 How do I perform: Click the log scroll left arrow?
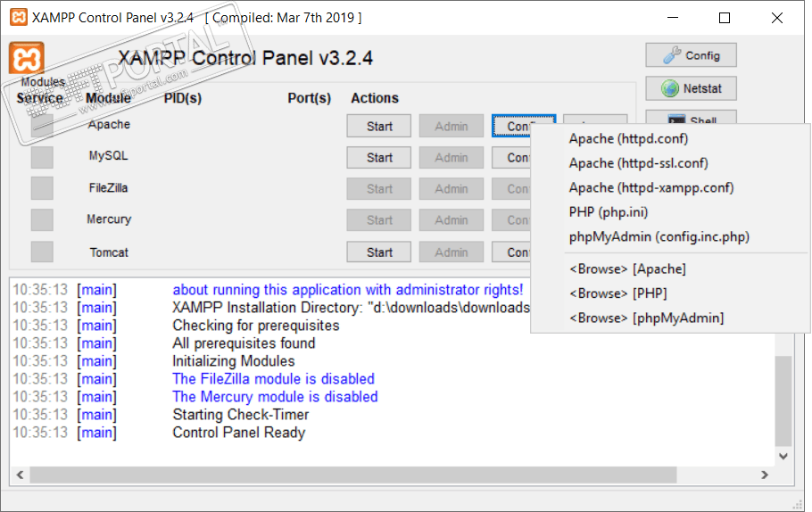[x=20, y=475]
